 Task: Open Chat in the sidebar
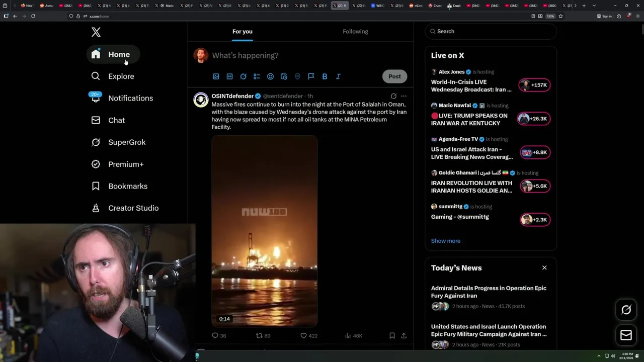(x=108, y=120)
